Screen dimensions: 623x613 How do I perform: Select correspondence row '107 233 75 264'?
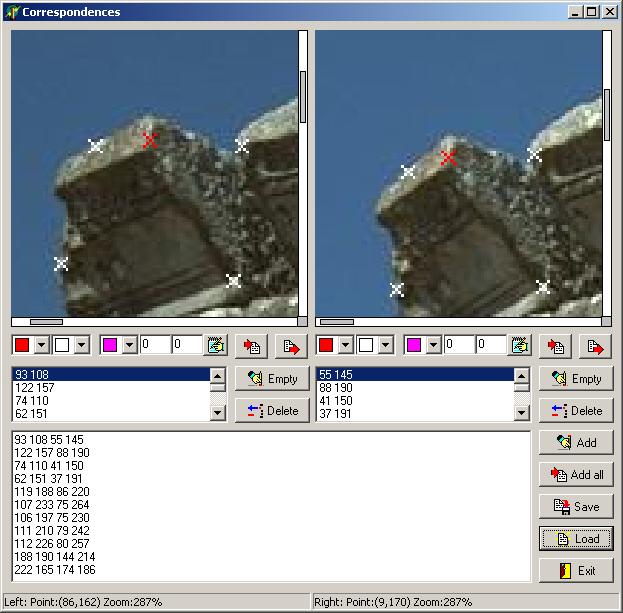click(x=52, y=505)
